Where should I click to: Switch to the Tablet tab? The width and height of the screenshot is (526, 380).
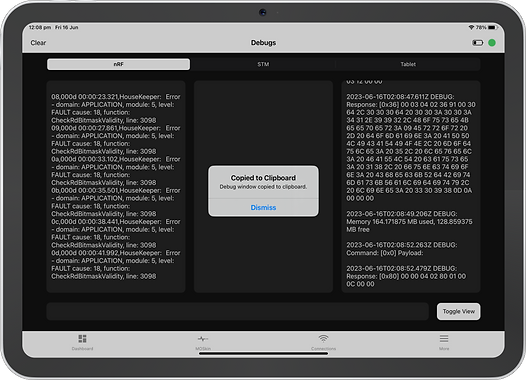(408, 64)
